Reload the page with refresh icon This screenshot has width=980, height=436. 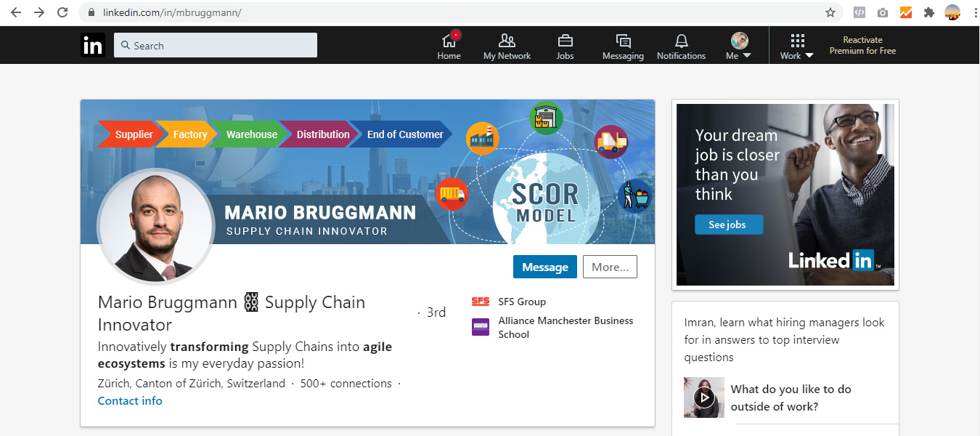coord(62,12)
